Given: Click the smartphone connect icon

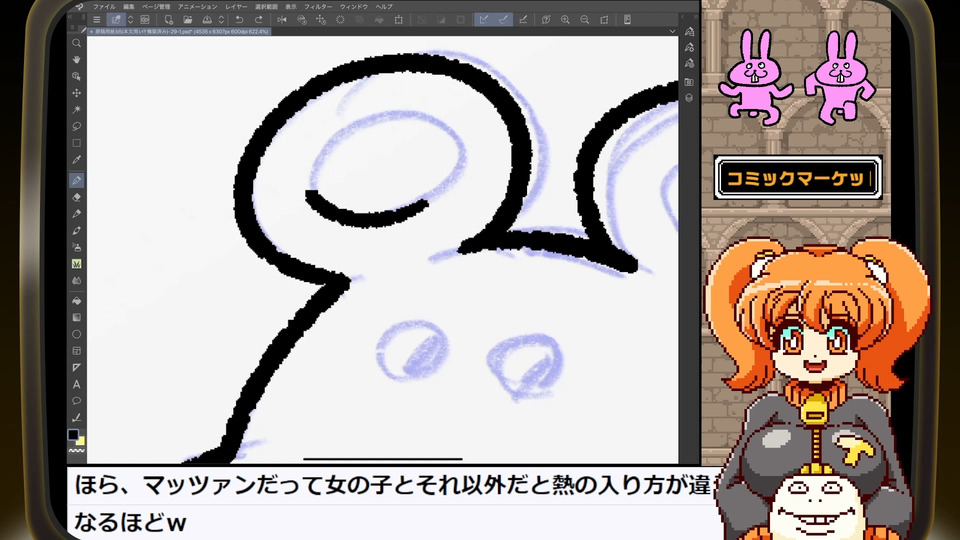Looking at the screenshot, I should pos(627,20).
